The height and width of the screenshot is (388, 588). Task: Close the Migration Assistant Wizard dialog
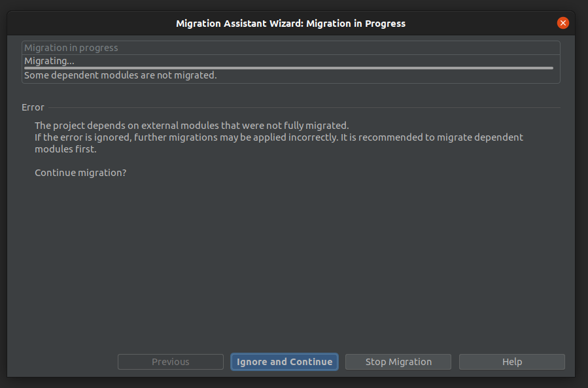coord(562,23)
